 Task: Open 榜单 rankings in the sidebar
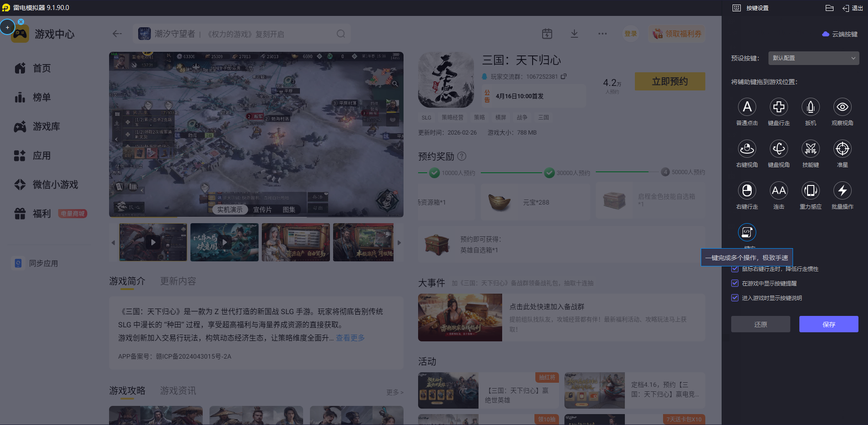tap(33, 97)
